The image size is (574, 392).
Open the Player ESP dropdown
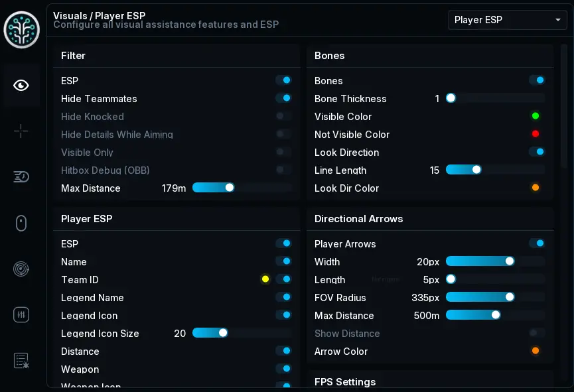508,20
